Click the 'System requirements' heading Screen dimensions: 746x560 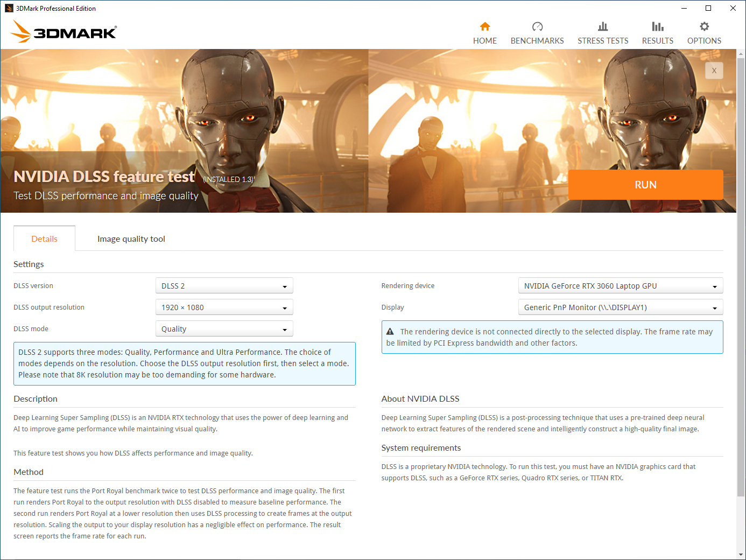pos(421,447)
